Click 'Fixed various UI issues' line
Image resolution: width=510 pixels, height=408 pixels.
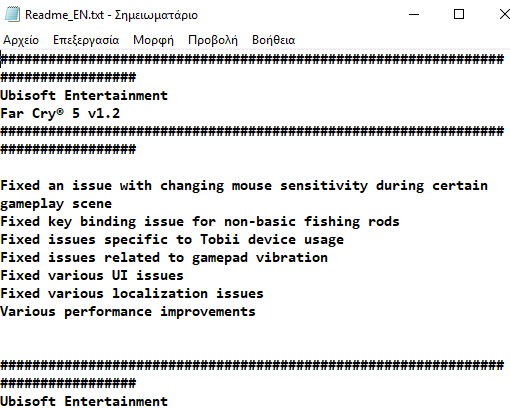[92, 276]
